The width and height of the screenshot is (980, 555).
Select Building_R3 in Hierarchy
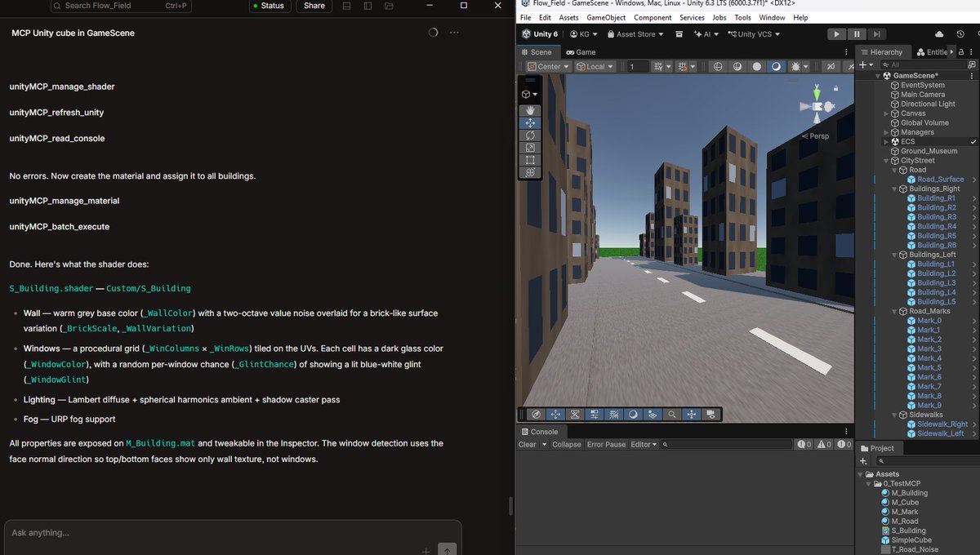[936, 217]
